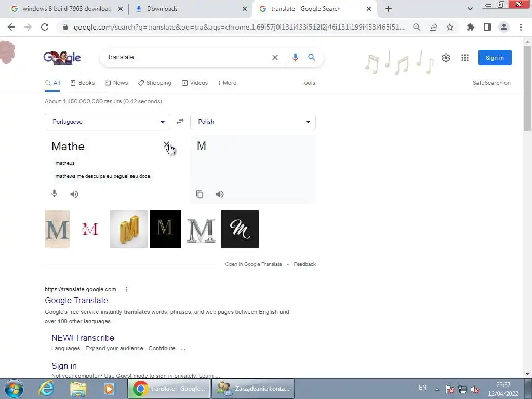Click the translate search input field
The image size is (532, 399).
(x=187, y=57)
